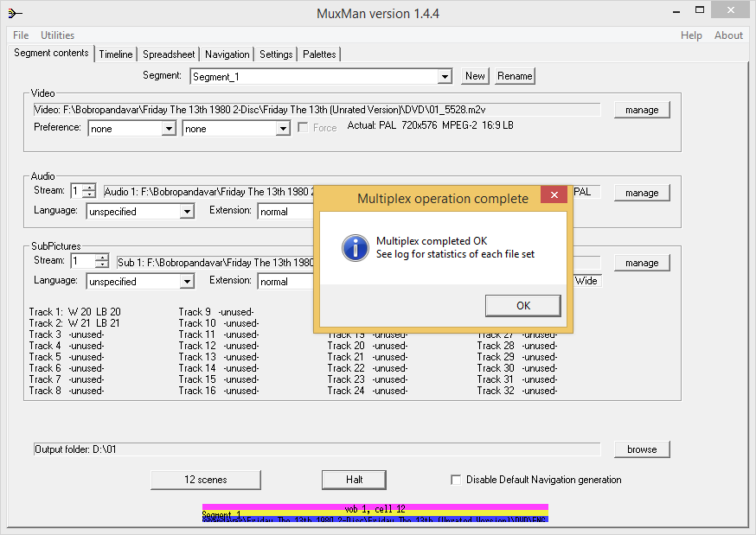Switch to the Timeline tab
The image size is (756, 535).
(116, 54)
